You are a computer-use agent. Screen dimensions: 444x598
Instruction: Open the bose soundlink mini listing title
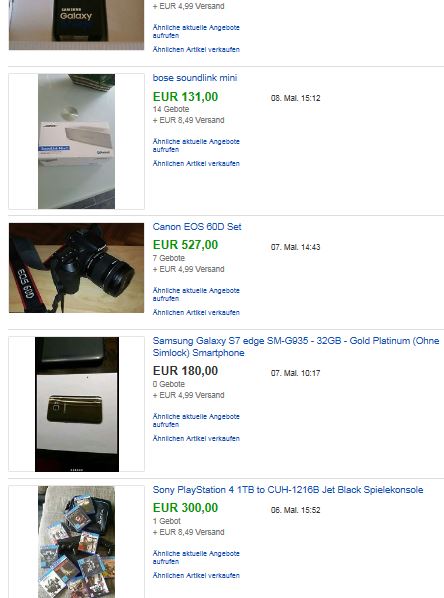(x=195, y=78)
